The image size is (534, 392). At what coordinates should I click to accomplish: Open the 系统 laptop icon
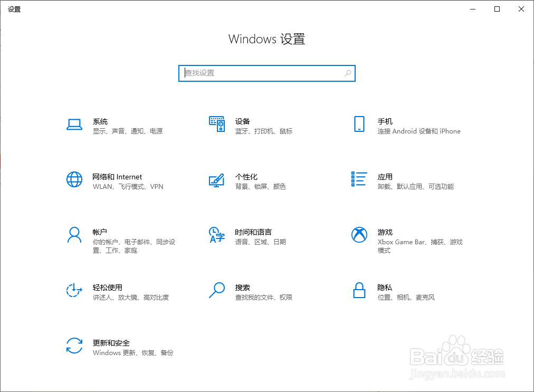(74, 125)
